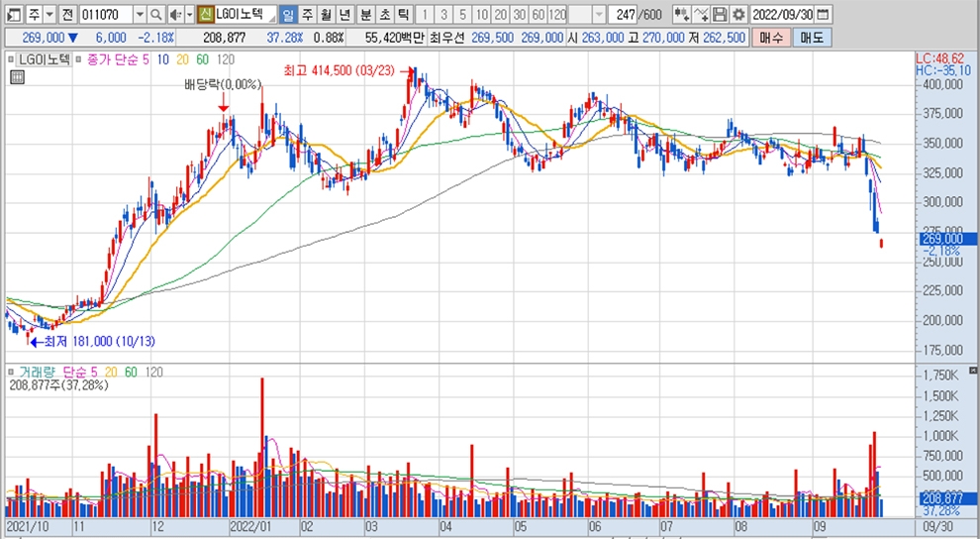
Task: Click the volume tag 208,877 on axis
Action: (948, 498)
